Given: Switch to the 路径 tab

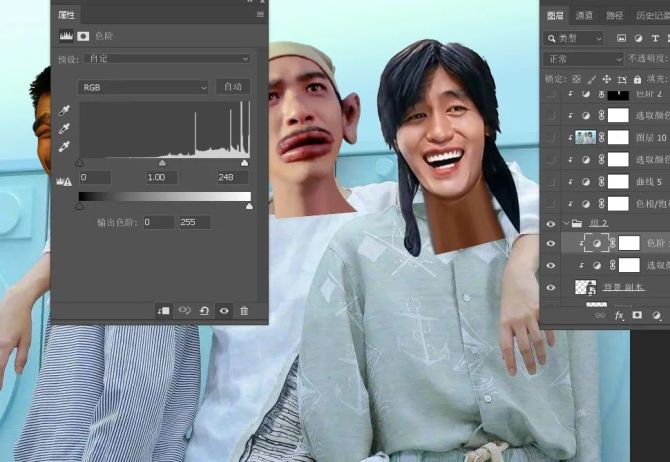Looking at the screenshot, I should click(614, 15).
